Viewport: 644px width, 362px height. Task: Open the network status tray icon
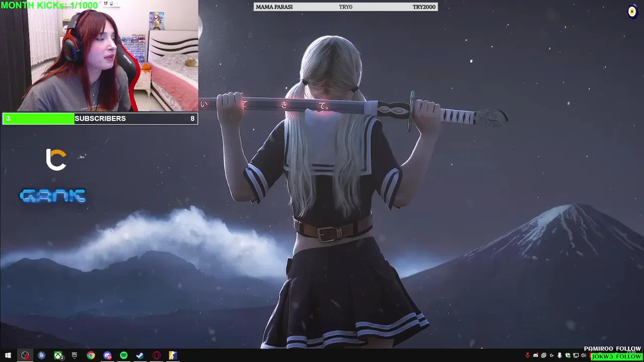(576, 355)
